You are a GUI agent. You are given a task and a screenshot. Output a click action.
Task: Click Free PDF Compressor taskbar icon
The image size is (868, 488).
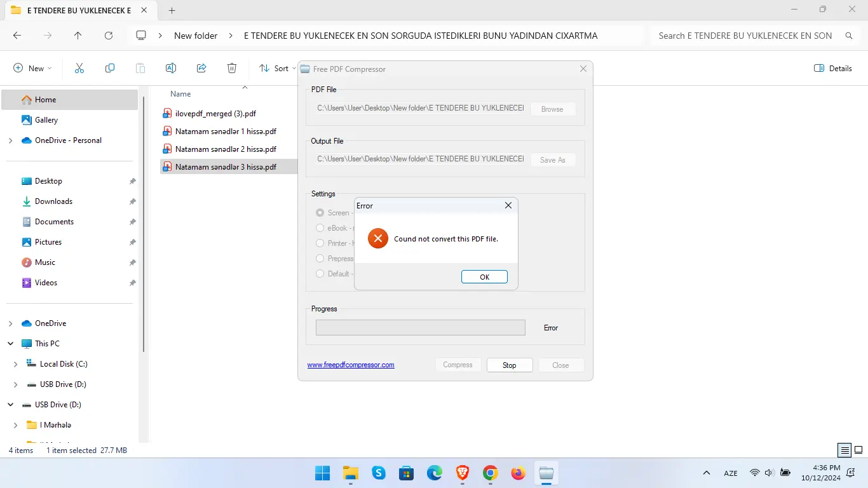[546, 473]
